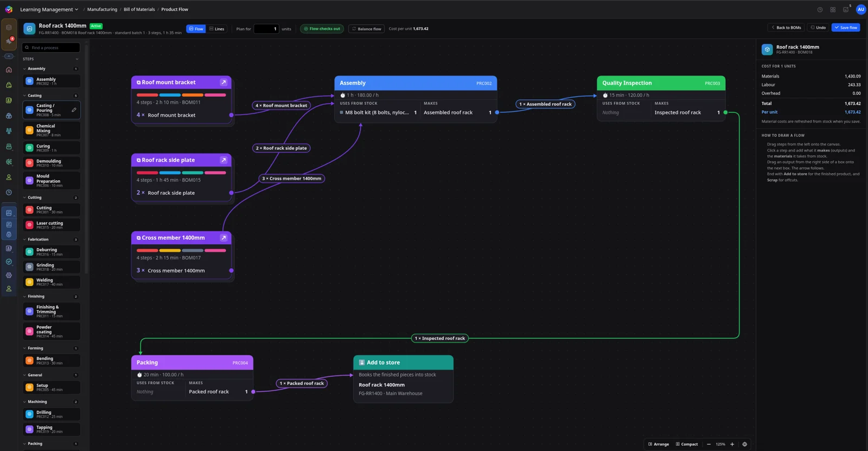
Task: Open the history clock icon in top bar
Action: 820,9
